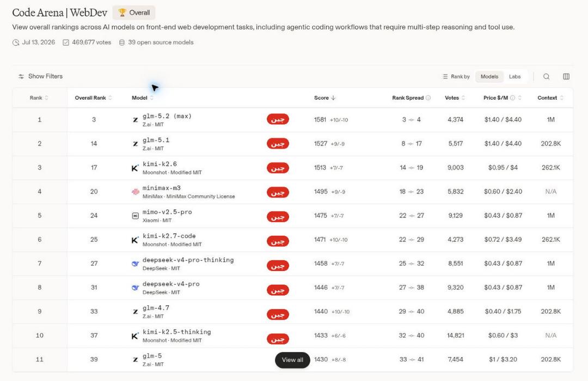Image resolution: width=588 pixels, height=381 pixels.
Task: Click the Z.ai logo in the rank 11 row
Action: 136,360
